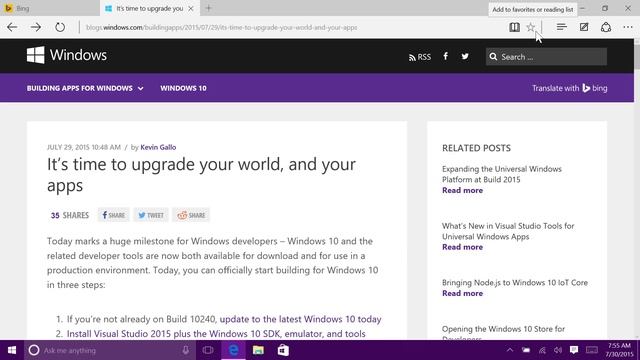Make a Web Note pencil icon
The width and height of the screenshot is (640, 360).
[x=584, y=27]
